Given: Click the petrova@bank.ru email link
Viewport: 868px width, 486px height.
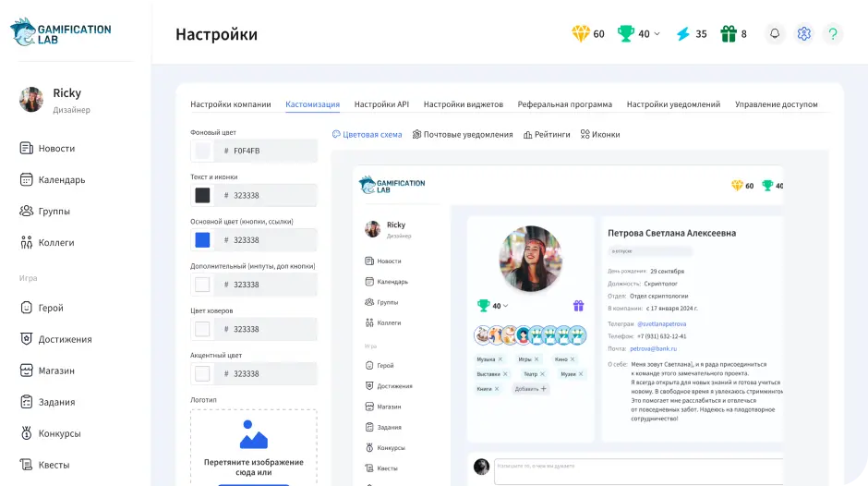Looking at the screenshot, I should tap(653, 348).
